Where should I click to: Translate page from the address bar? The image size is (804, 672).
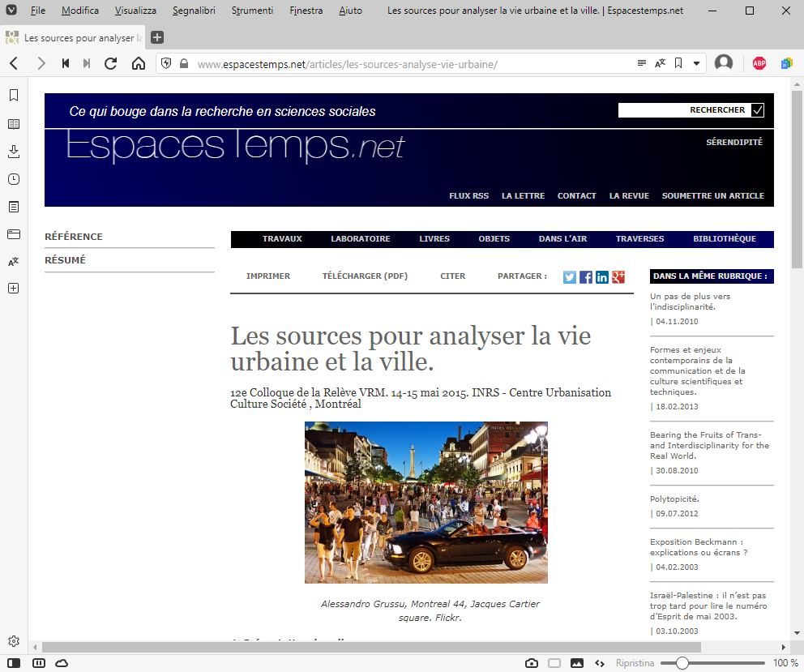(660, 63)
